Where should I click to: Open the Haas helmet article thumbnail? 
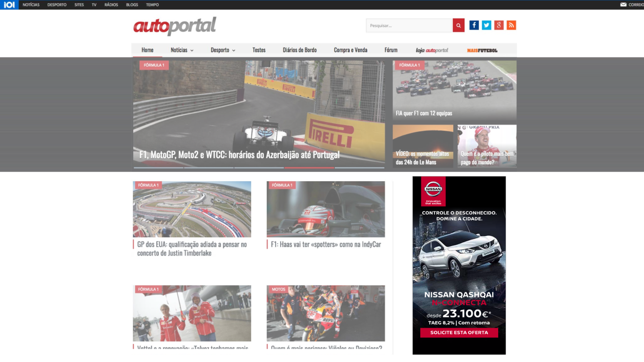tap(326, 209)
